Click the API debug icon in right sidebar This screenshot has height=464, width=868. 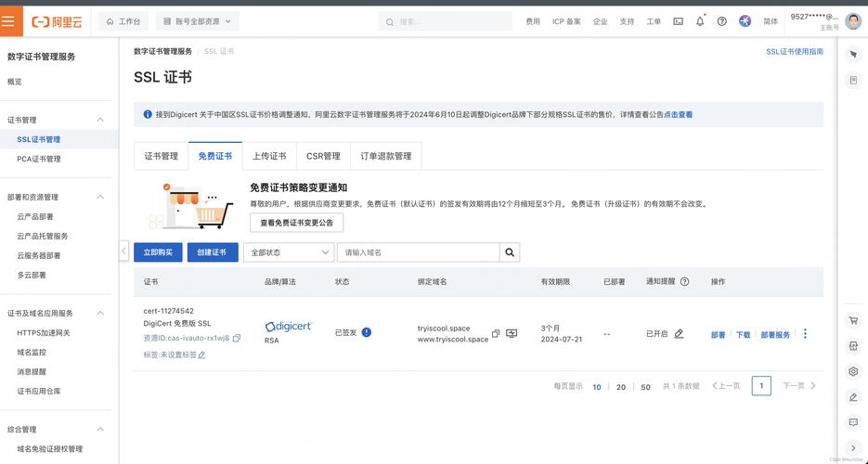853,345
